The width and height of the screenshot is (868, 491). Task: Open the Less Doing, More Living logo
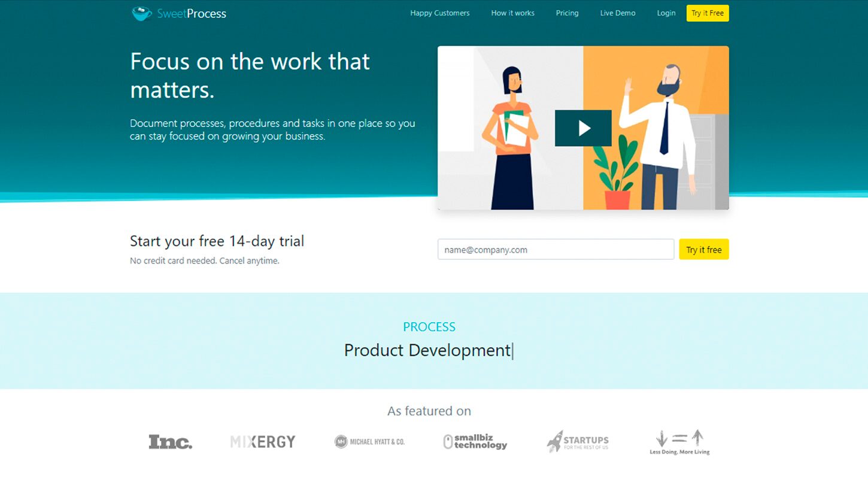tap(679, 442)
